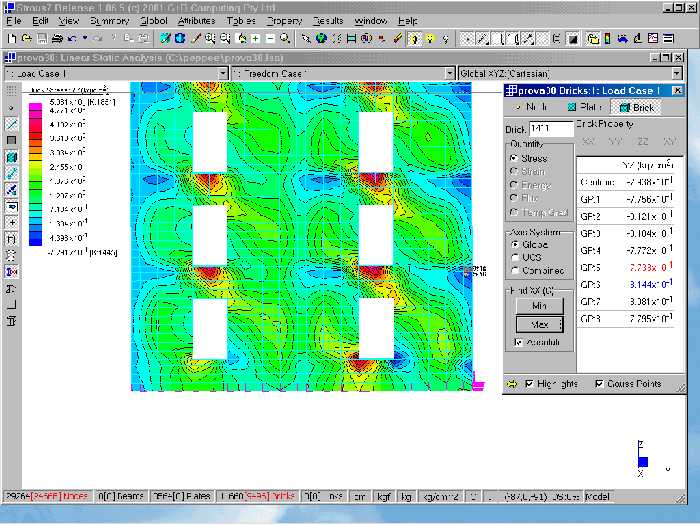Select the plate element tool in left toolbar
700x525 pixels.
click(x=11, y=141)
